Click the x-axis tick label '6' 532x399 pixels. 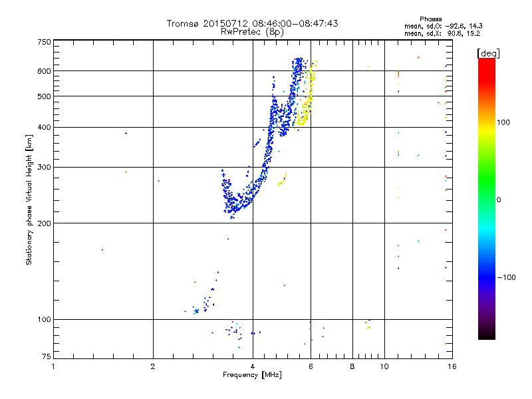(311, 366)
